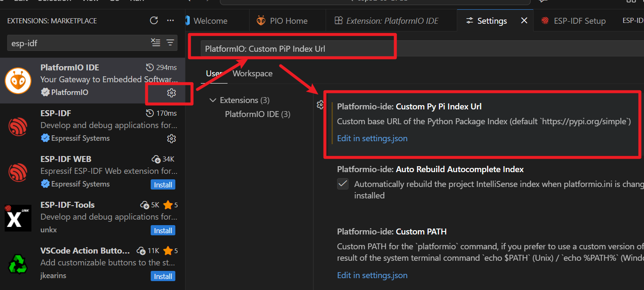Open the ESP-IDF extension manage gear
This screenshot has height=290, width=644.
coord(172,139)
